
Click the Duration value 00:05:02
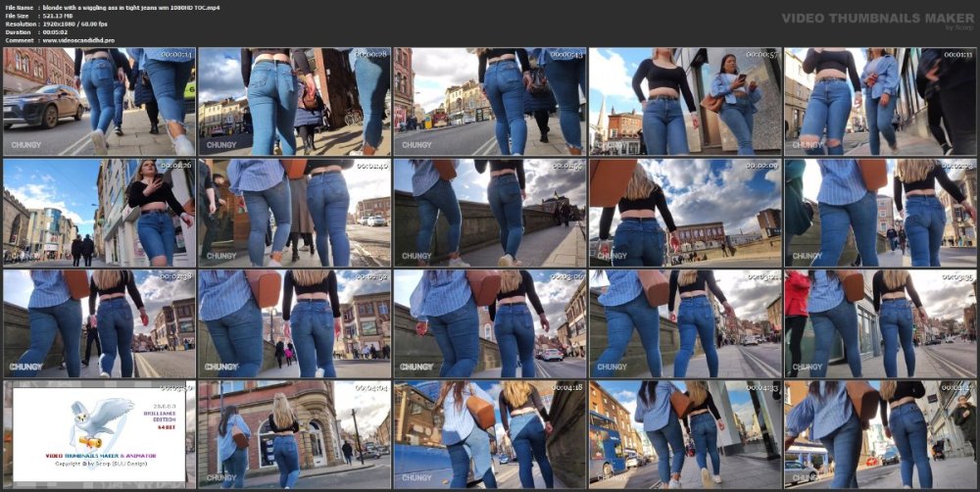point(54,32)
